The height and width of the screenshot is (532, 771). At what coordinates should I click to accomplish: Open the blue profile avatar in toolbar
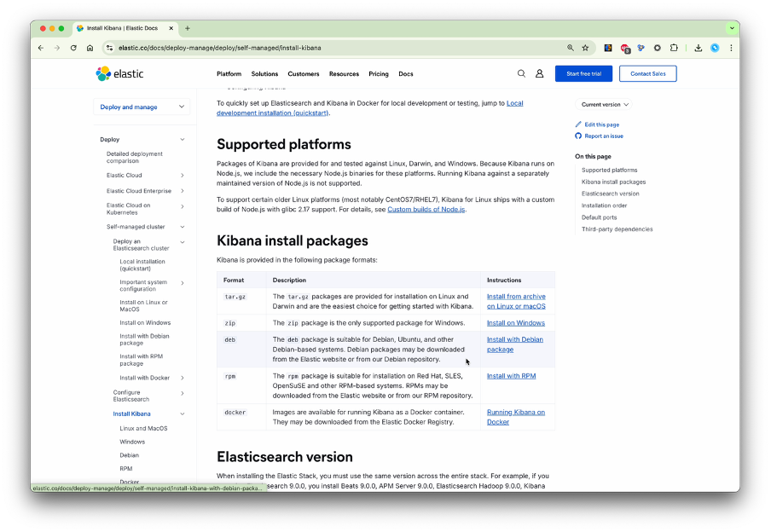[715, 49]
